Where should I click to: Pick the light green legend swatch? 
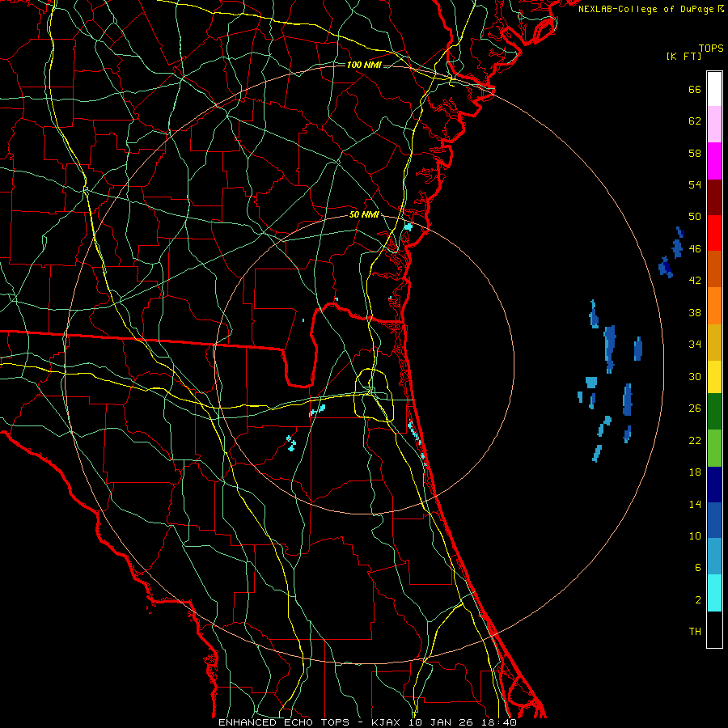pyautogui.click(x=714, y=448)
